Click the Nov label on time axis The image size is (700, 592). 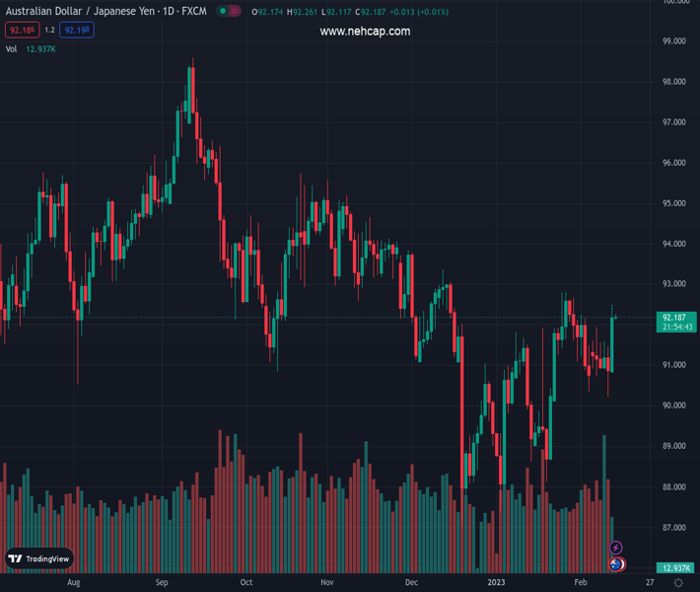pos(326,583)
